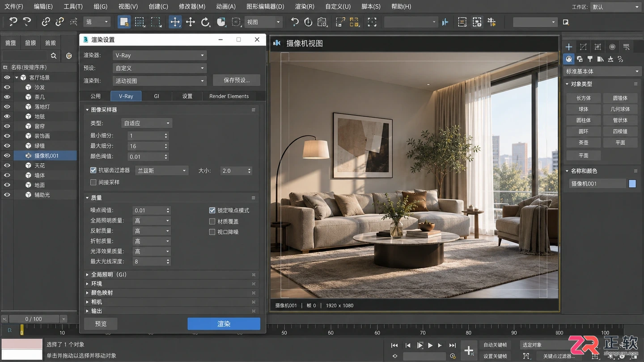Image resolution: width=644 pixels, height=362 pixels.
Task: Click the 茶壶 object type button
Action: click(x=583, y=143)
